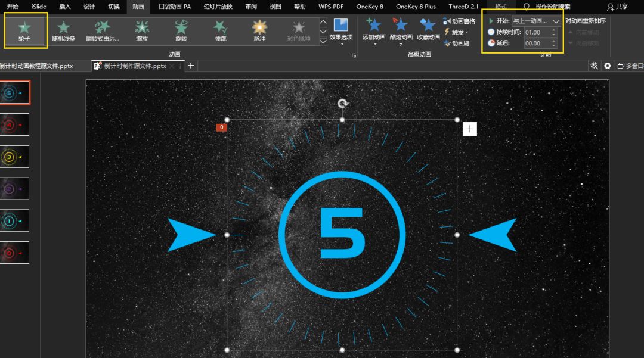
Task: Select slide thumbnail showing number 2
Action: (14, 189)
